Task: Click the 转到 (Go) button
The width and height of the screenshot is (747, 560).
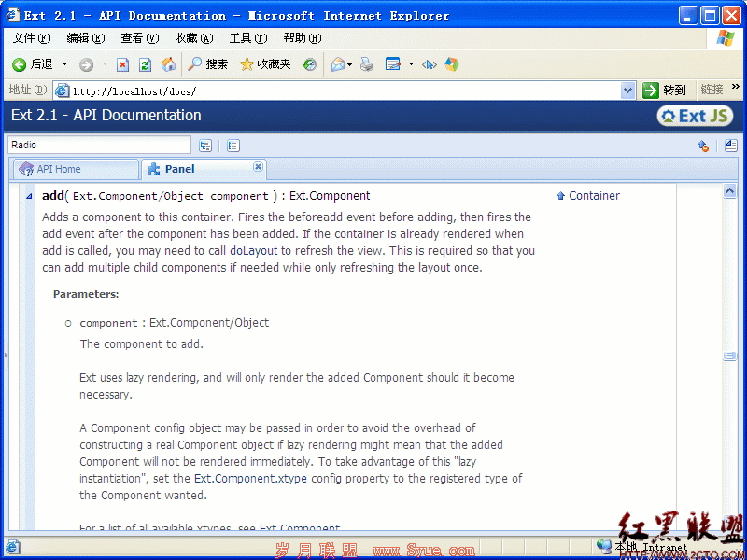Action: 664,90
